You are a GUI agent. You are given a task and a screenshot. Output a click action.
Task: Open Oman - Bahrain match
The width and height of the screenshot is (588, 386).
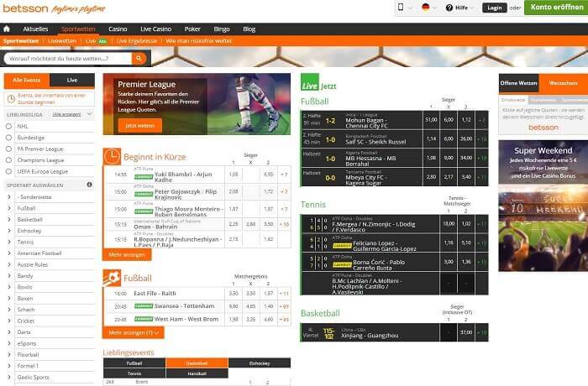pyautogui.click(x=155, y=227)
